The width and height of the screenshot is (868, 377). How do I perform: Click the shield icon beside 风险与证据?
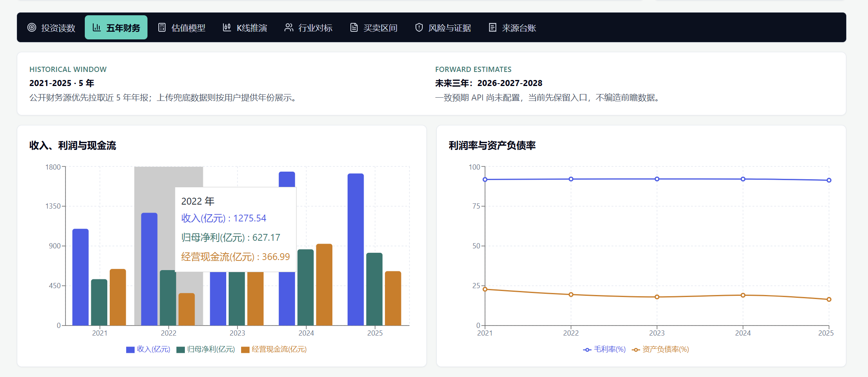click(x=419, y=27)
